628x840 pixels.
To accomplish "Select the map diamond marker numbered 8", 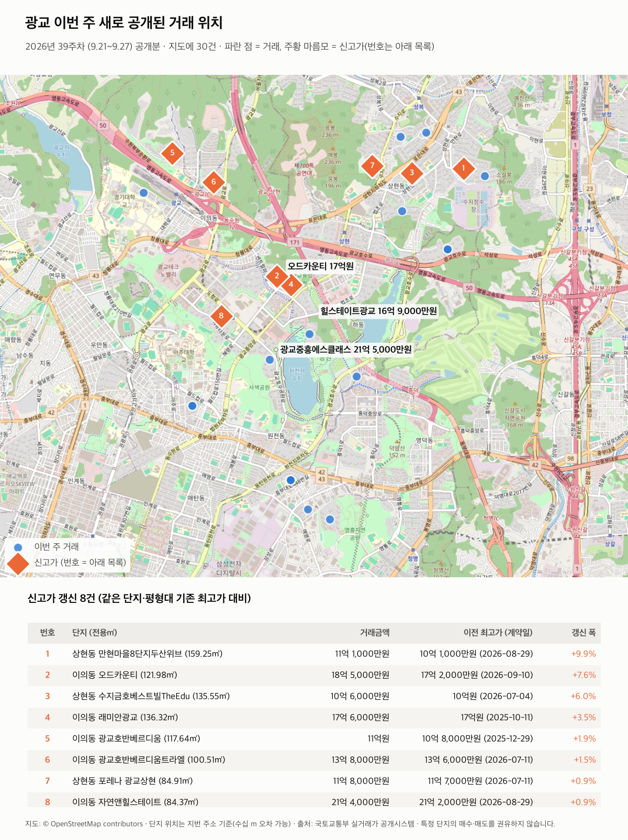I will pos(221,316).
